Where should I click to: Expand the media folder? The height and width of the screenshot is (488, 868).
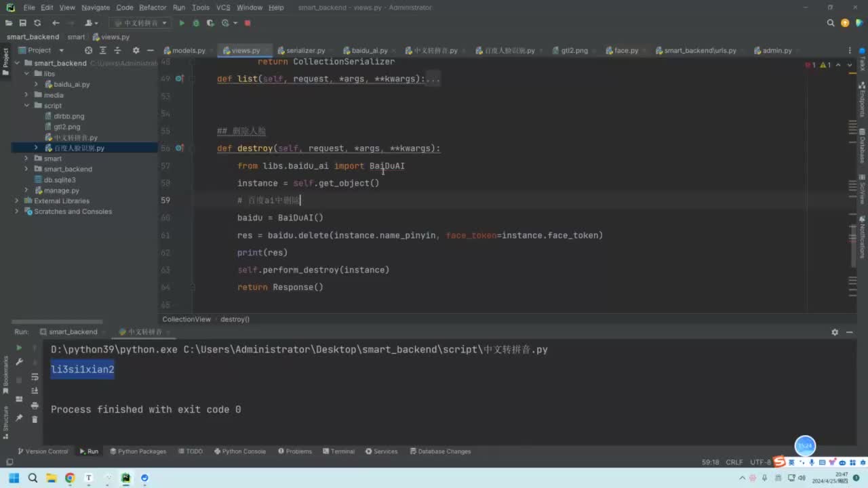[x=27, y=95]
